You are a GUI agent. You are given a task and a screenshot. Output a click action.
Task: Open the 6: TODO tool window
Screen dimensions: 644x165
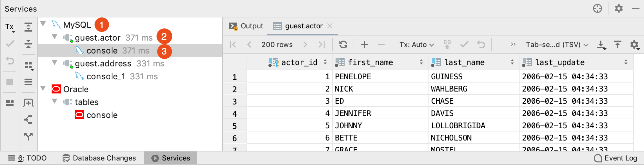[x=27, y=158]
